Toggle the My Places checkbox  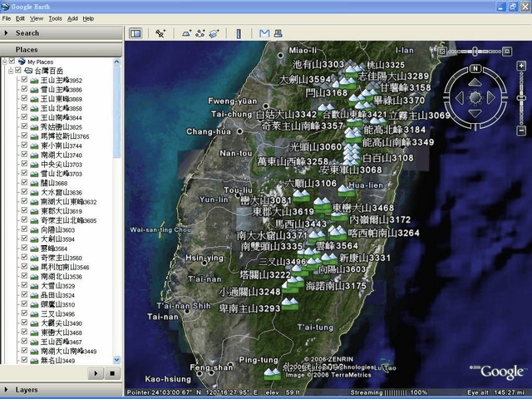pyautogui.click(x=11, y=62)
